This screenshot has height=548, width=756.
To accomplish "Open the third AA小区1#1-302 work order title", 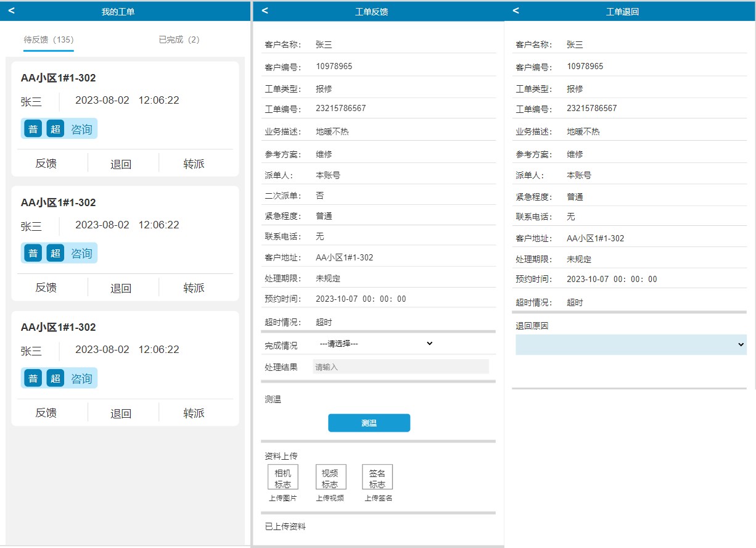I will click(59, 327).
